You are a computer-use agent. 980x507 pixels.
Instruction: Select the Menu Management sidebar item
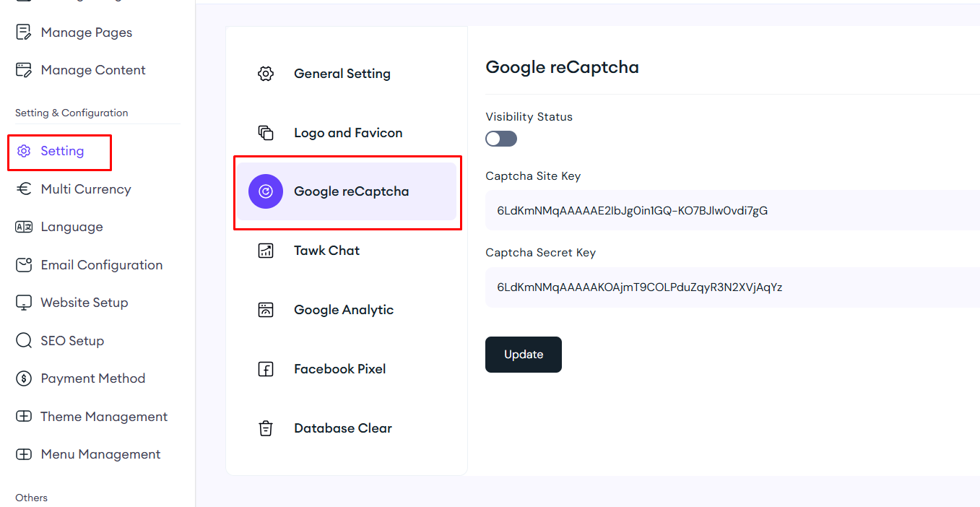(x=100, y=454)
